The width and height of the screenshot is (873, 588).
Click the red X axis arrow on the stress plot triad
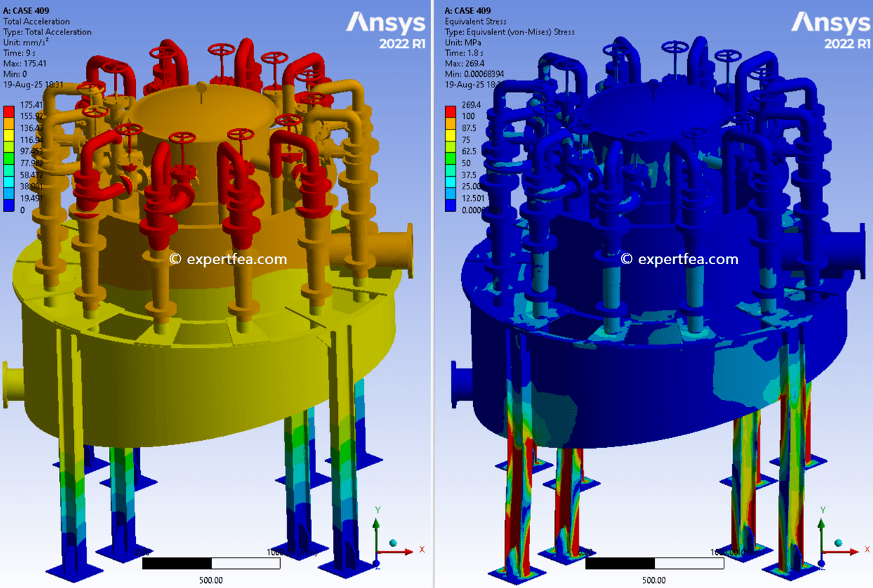pyautogui.click(x=852, y=551)
